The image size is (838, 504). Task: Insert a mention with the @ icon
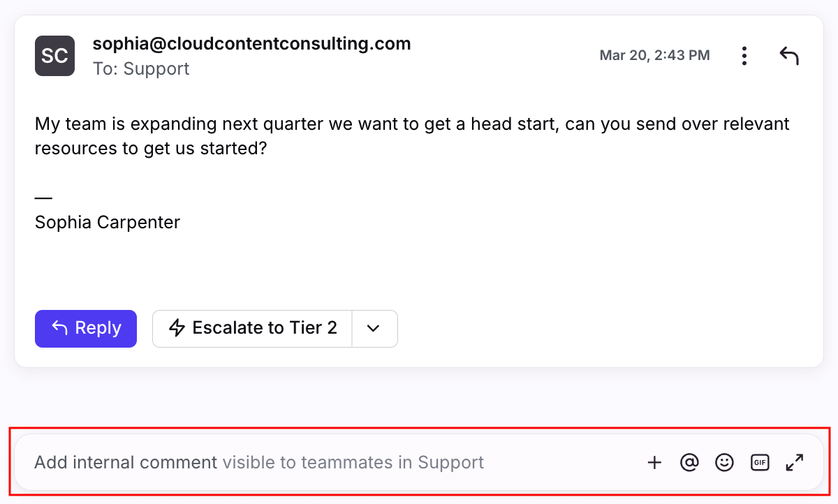[x=689, y=462]
